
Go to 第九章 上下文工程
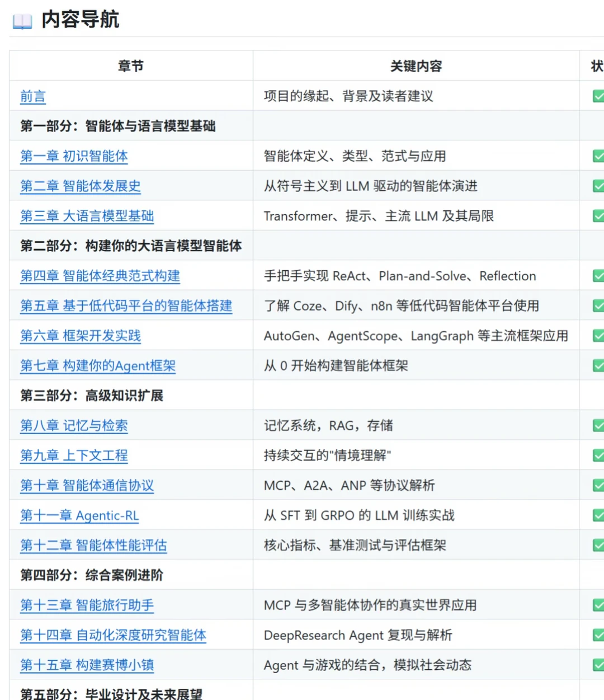pos(74,455)
